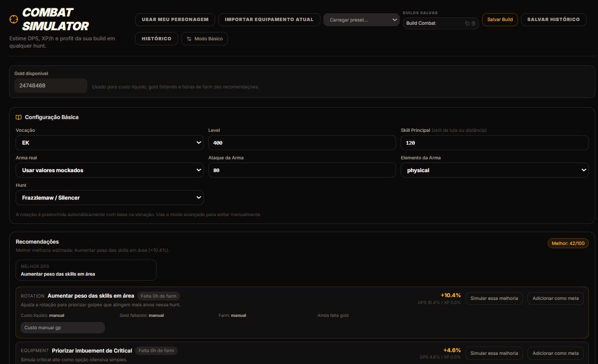
Task: Click Salvar Histórico button
Action: pyautogui.click(x=554, y=20)
